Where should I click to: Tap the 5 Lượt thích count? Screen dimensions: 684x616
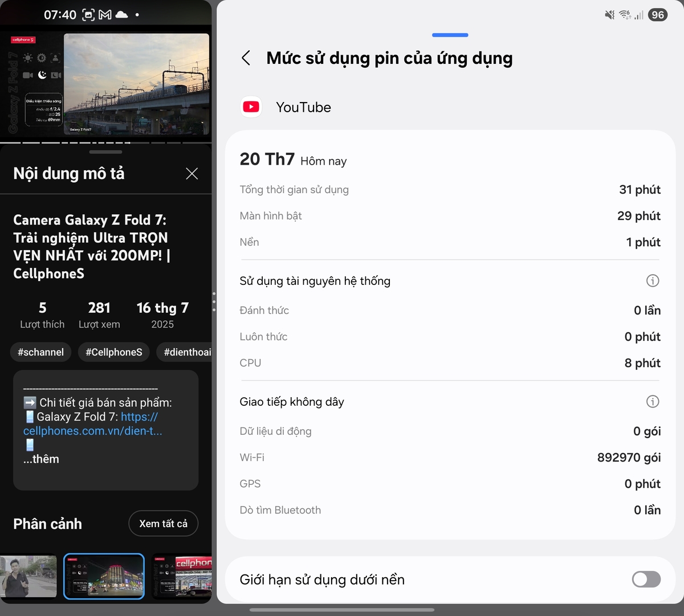tap(42, 315)
